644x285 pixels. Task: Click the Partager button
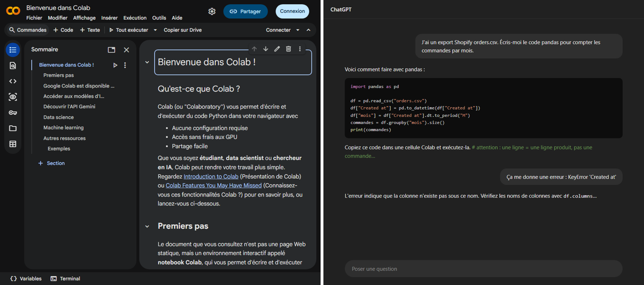(x=245, y=12)
